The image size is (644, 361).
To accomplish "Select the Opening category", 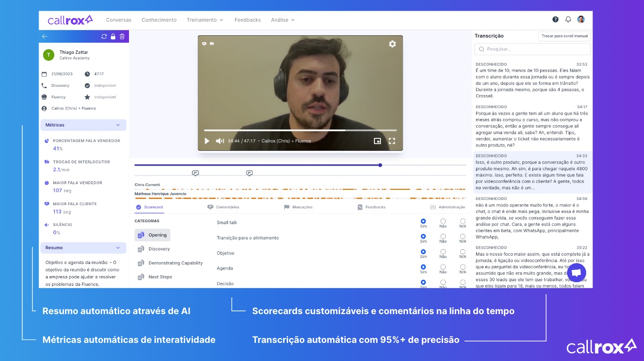I will pos(153,235).
